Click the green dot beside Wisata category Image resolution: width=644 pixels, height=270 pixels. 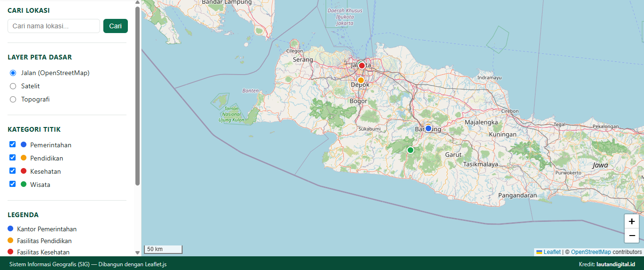(24, 184)
